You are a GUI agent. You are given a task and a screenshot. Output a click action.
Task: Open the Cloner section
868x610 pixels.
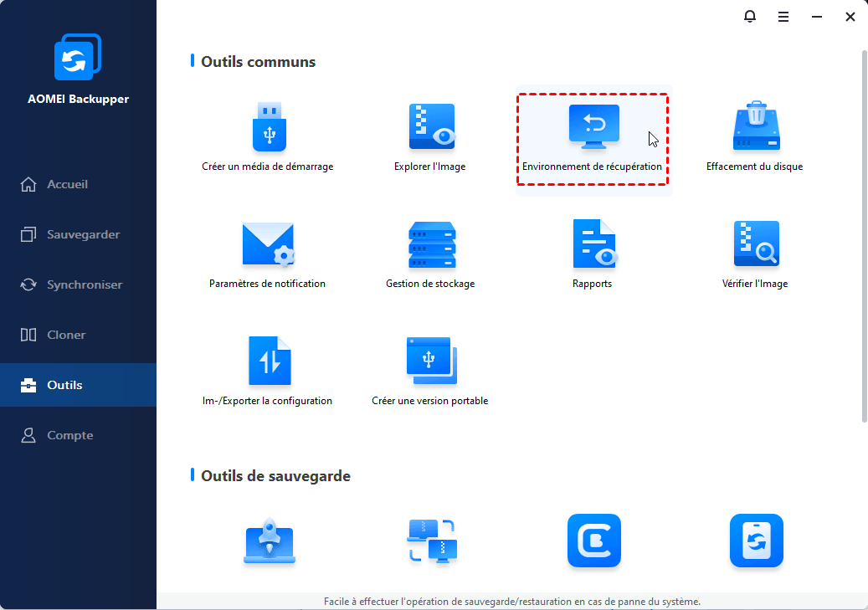[x=78, y=335]
